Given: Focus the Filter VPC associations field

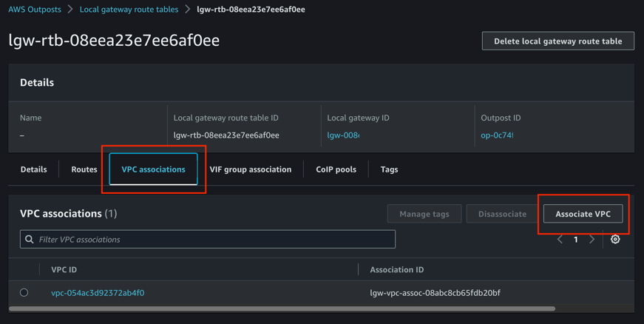Looking at the screenshot, I should coord(214,240).
